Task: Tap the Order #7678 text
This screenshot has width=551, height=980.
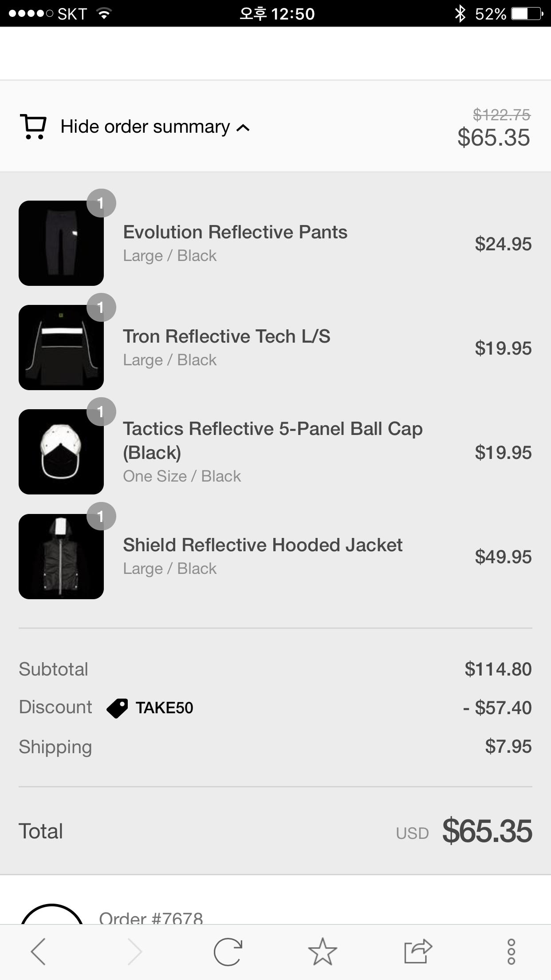Action: 151,917
